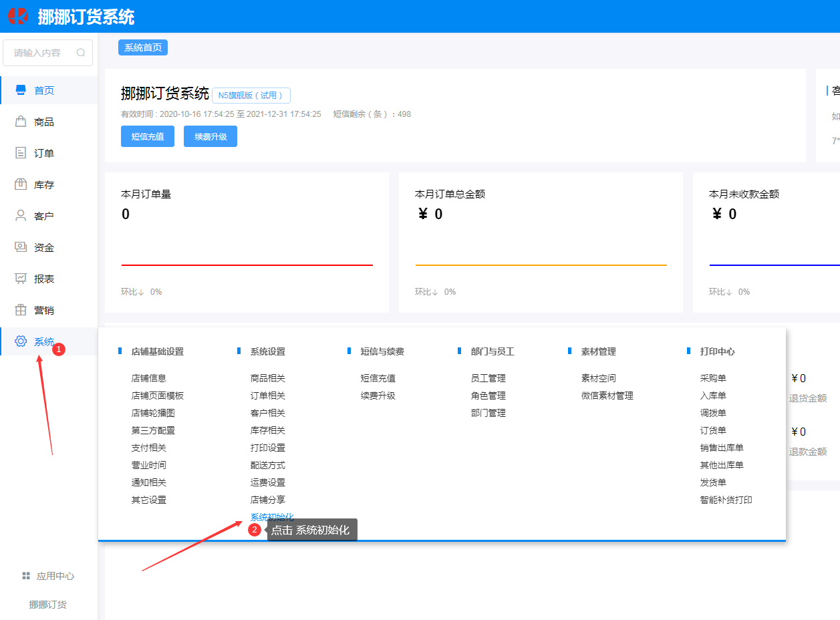Open 微信素材管理 link
Screen dimensions: 840x620
point(607,396)
